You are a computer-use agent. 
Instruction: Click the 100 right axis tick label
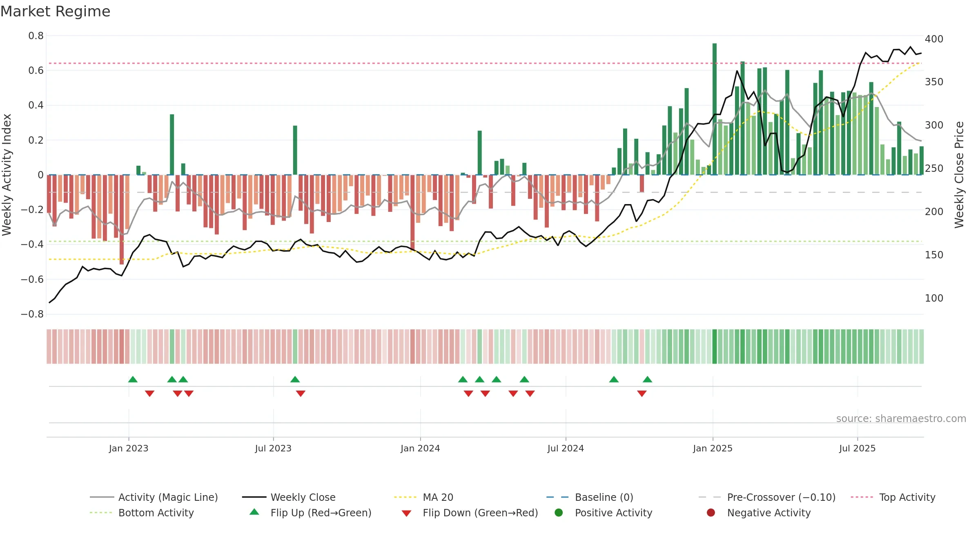(x=934, y=298)
